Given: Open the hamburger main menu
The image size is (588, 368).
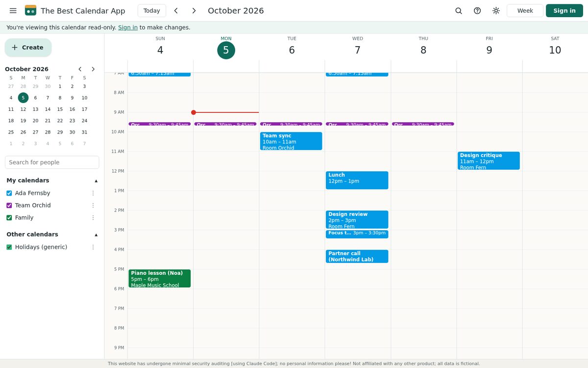Looking at the screenshot, I should point(13,11).
